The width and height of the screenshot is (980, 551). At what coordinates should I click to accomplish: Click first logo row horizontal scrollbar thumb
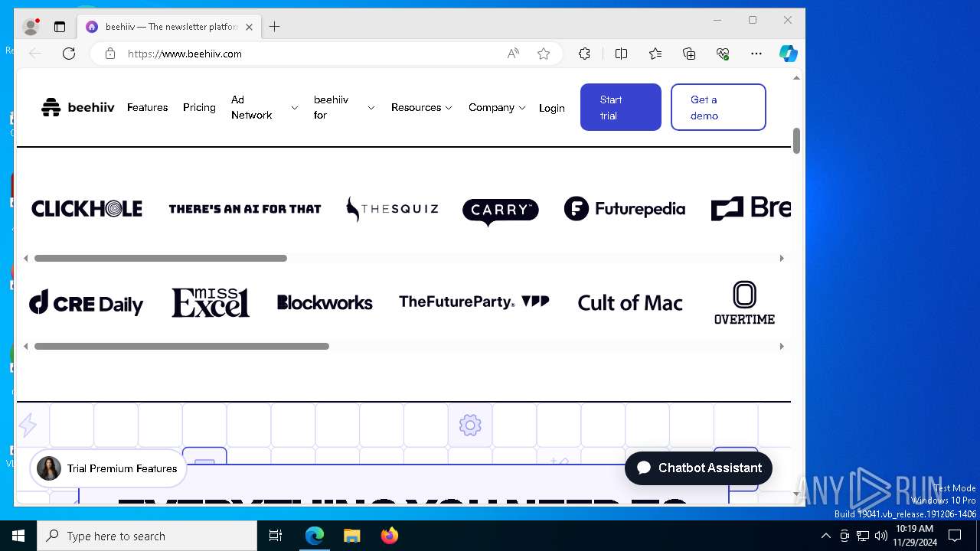tap(161, 259)
